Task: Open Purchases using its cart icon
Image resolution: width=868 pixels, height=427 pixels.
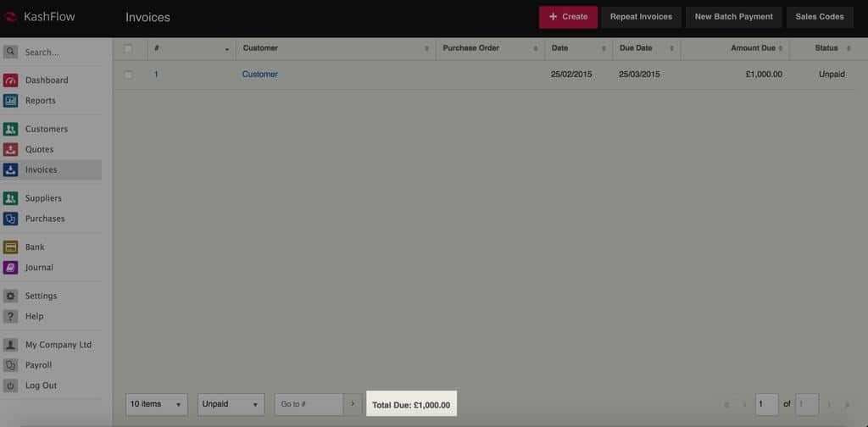Action: [x=10, y=219]
